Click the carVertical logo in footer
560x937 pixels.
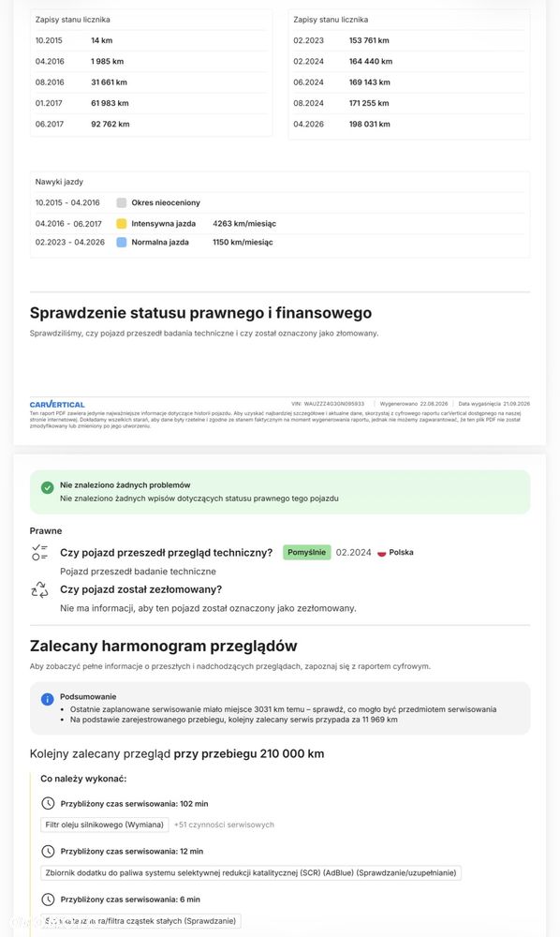point(57,405)
